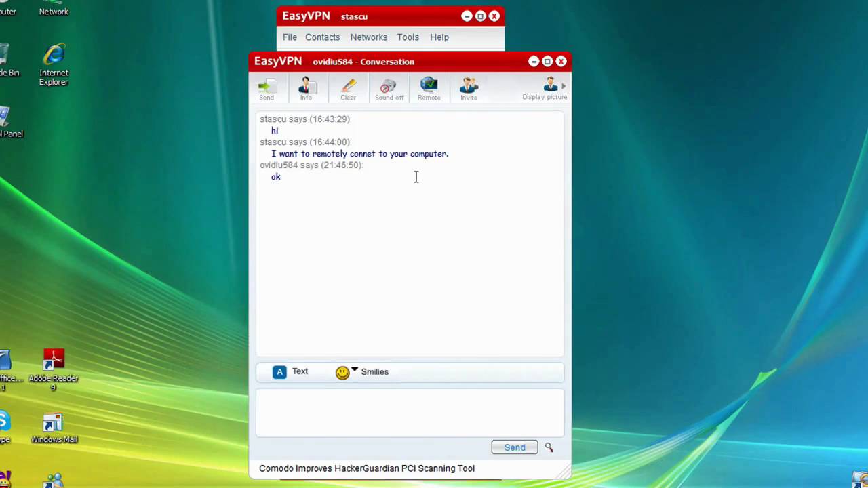Image resolution: width=868 pixels, height=488 pixels.
Task: Click the Conversation window resize grip
Action: 564,472
